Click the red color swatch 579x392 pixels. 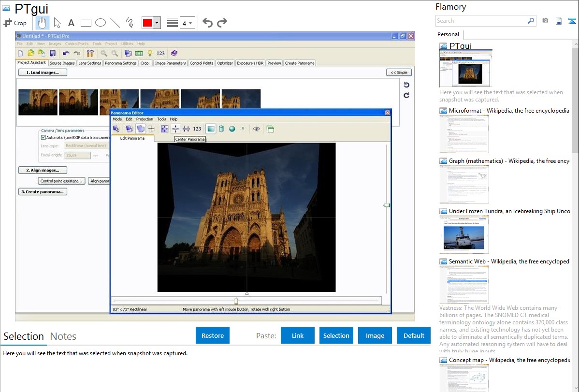147,23
